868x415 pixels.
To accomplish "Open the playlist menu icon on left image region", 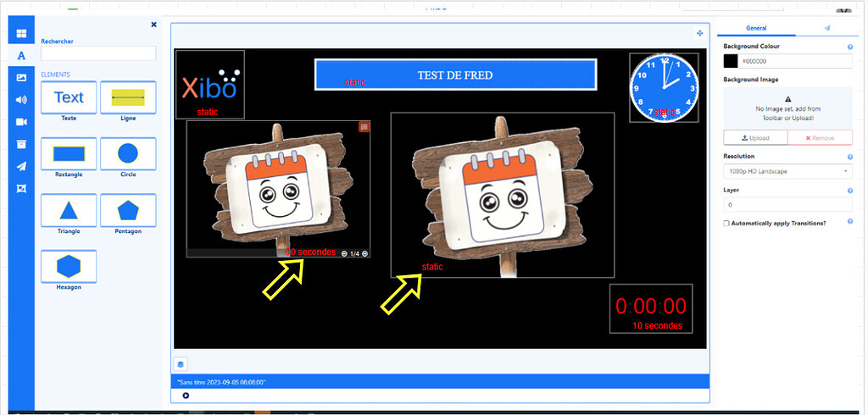I will [364, 126].
